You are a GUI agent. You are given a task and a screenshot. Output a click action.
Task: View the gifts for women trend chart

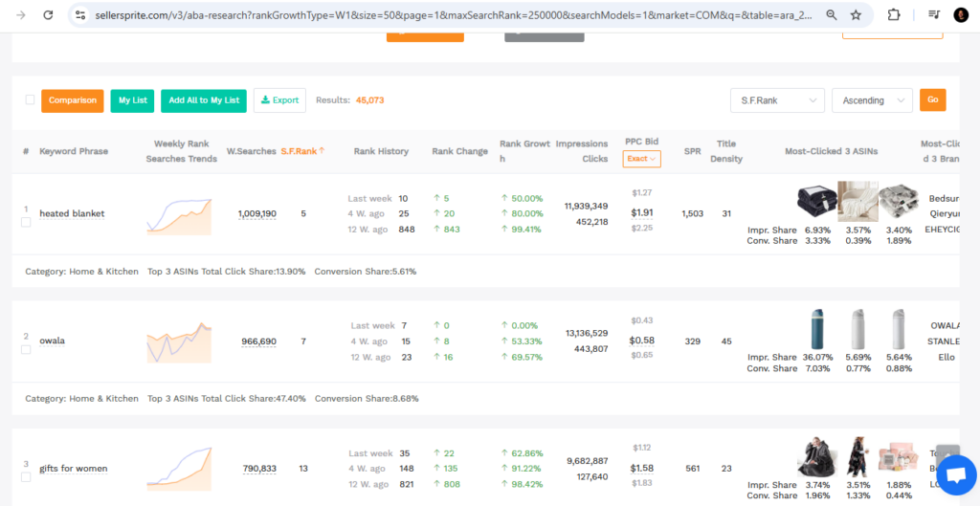(179, 467)
